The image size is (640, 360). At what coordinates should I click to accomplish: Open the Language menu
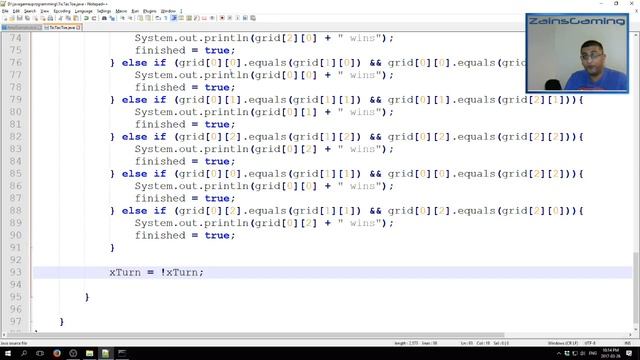click(x=84, y=11)
